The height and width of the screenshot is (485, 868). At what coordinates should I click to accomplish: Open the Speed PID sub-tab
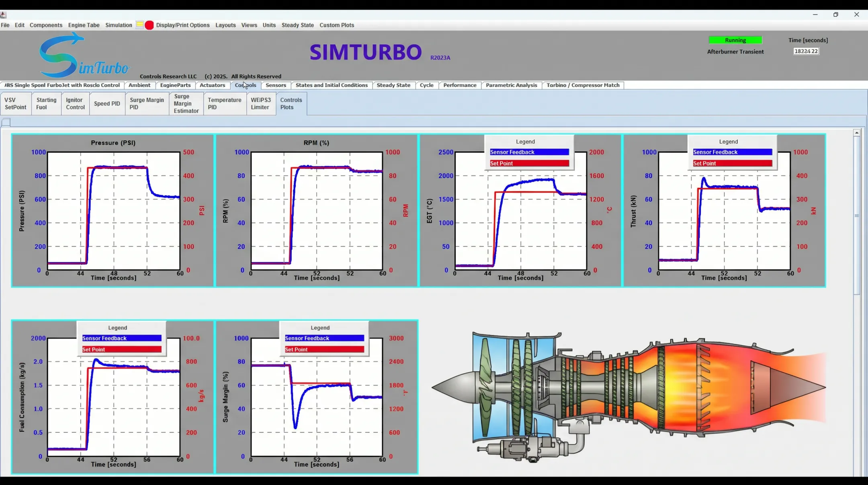pos(107,104)
